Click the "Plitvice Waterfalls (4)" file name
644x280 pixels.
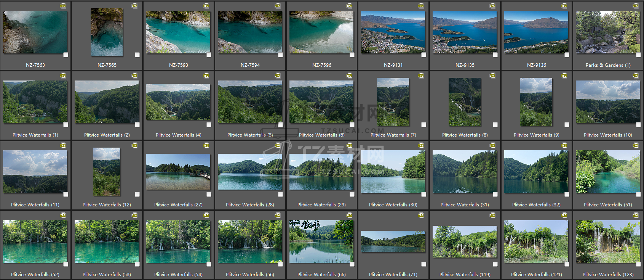179,135
